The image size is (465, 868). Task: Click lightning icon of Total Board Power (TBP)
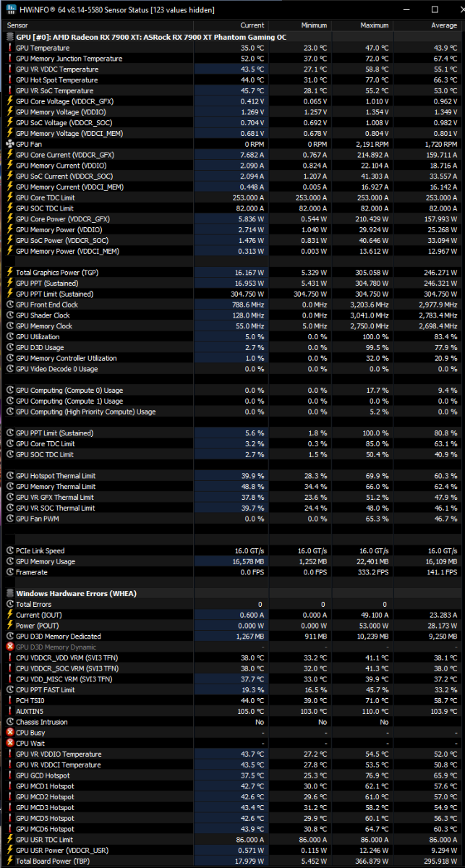[x=10, y=861]
